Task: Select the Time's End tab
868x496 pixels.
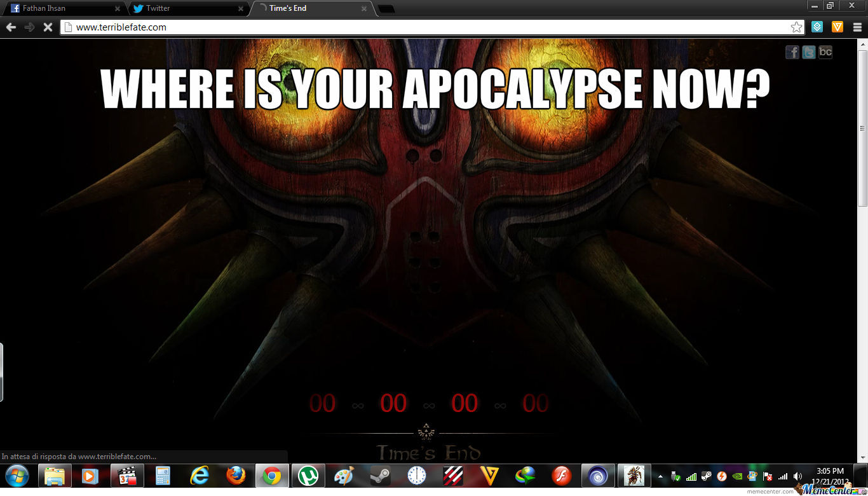Action: pos(311,8)
